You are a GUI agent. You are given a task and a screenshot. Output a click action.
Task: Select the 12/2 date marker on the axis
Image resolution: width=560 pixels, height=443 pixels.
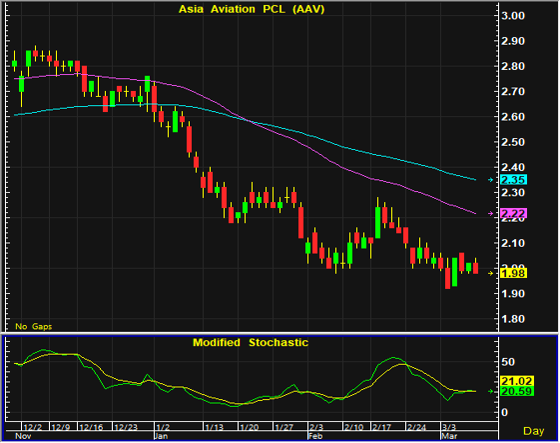point(32,427)
